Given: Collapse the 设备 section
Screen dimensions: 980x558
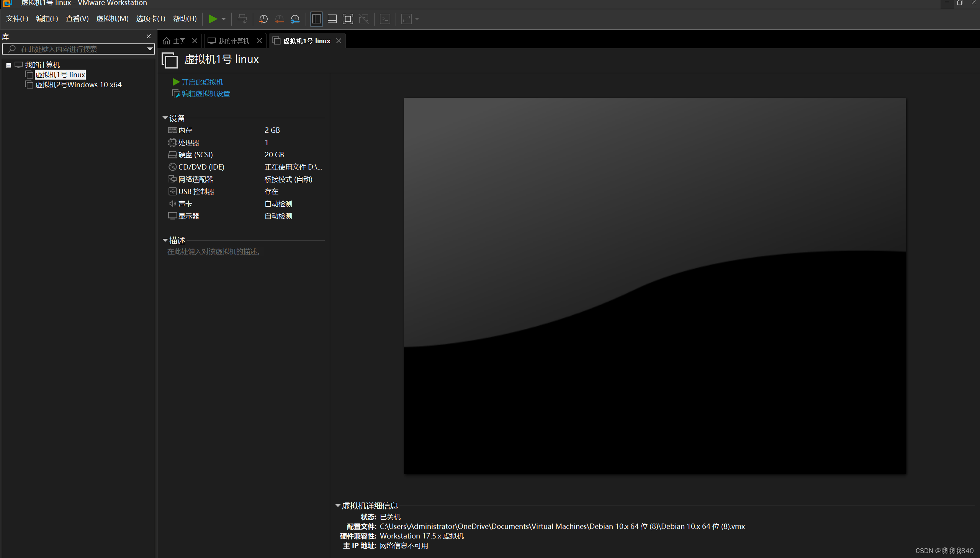Looking at the screenshot, I should pyautogui.click(x=165, y=118).
